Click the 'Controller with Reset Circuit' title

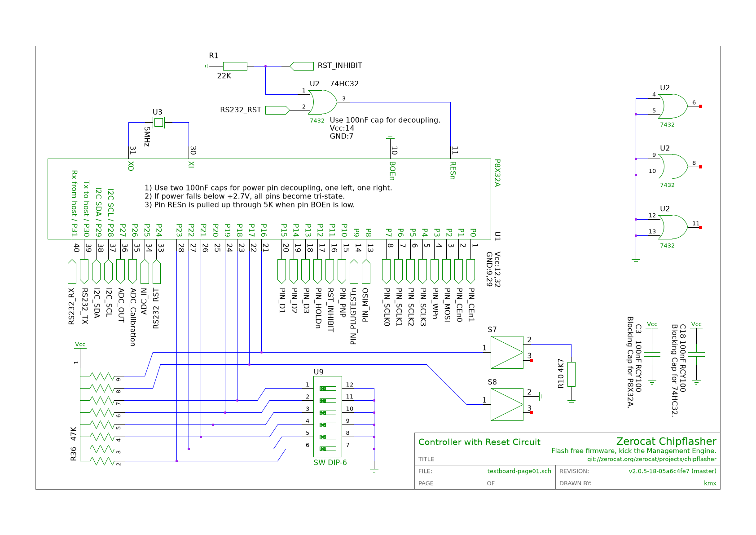point(479,442)
